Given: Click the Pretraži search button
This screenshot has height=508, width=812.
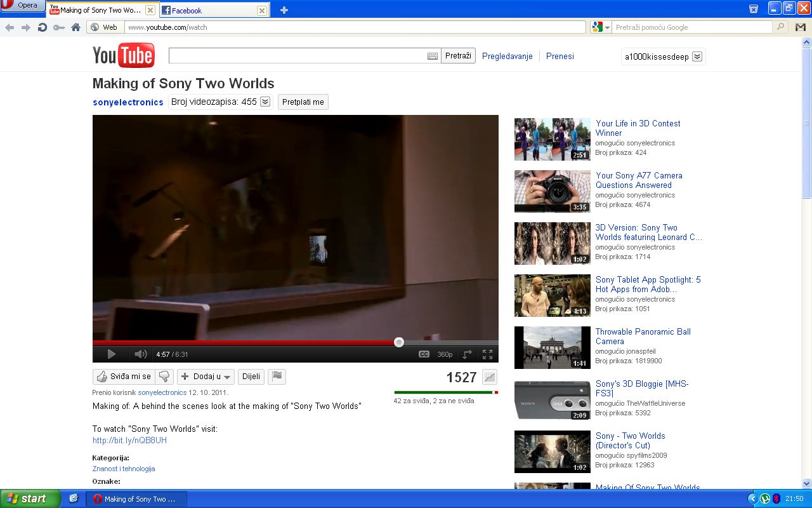Looking at the screenshot, I should coord(458,56).
